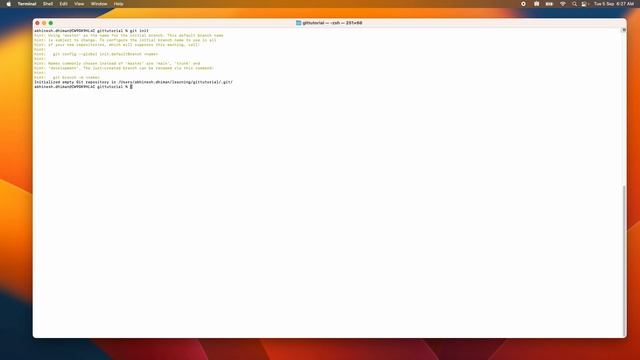Click the folder proxy icon in title bar
The width and height of the screenshot is (640, 360).
coord(298,23)
